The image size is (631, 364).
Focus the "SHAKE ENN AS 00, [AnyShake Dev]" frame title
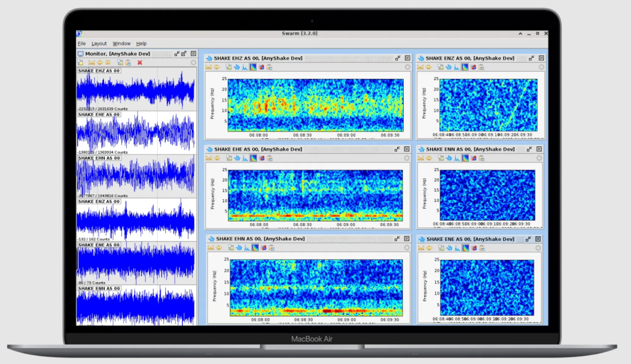click(470, 149)
